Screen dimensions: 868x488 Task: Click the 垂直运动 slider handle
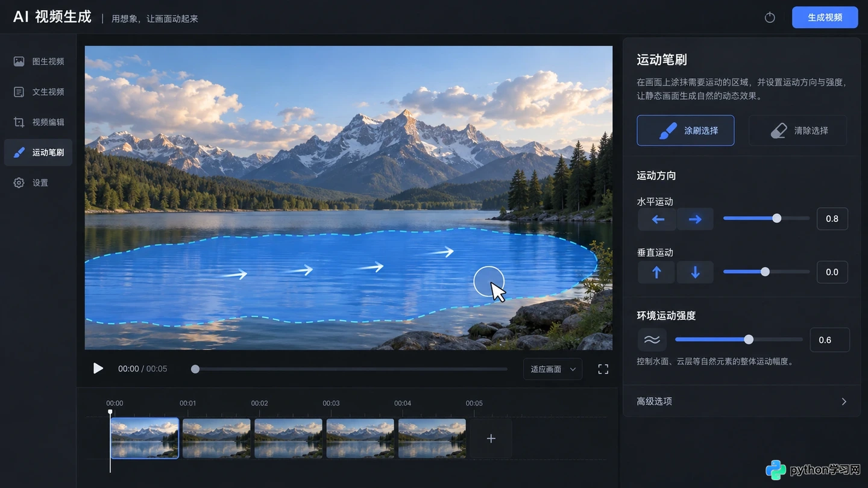click(765, 272)
